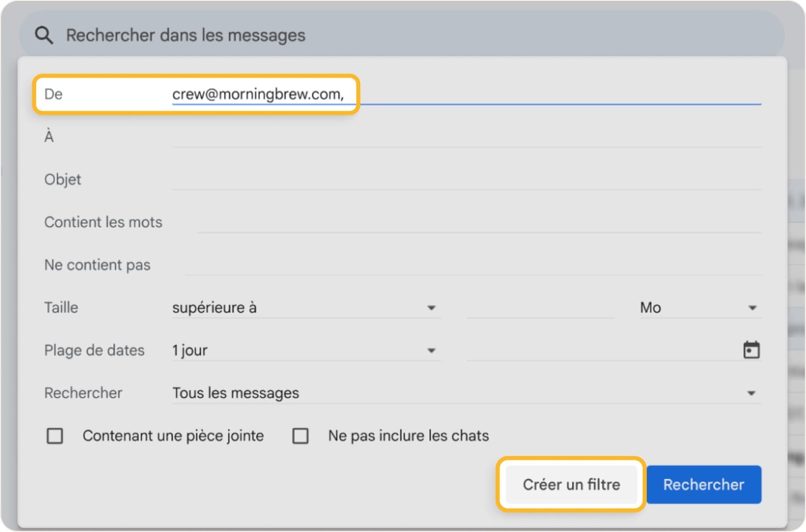Image resolution: width=806 pixels, height=532 pixels.
Task: Open the "Mo" size unit dropdown
Action: [698, 308]
